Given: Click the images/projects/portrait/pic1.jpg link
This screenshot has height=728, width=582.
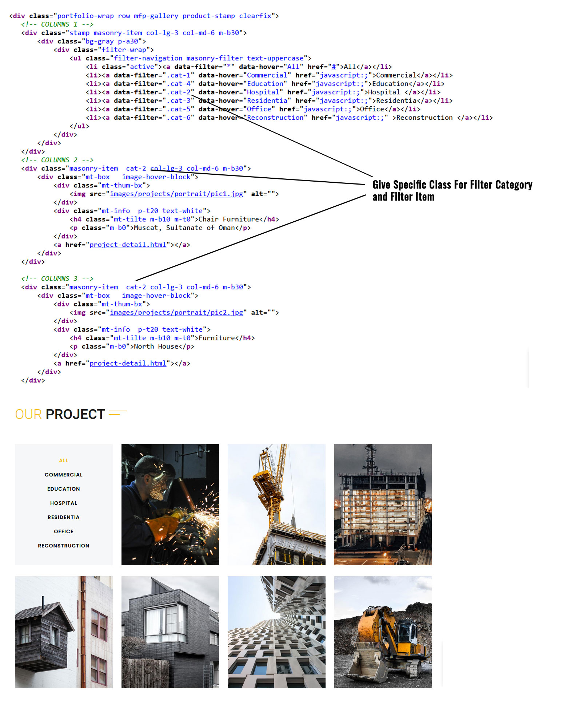Looking at the screenshot, I should click(x=176, y=194).
